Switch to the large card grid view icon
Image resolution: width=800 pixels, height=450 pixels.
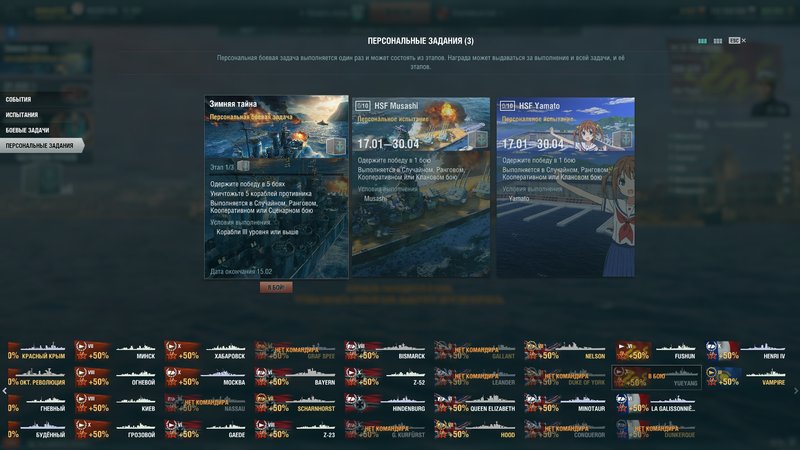[x=703, y=41]
